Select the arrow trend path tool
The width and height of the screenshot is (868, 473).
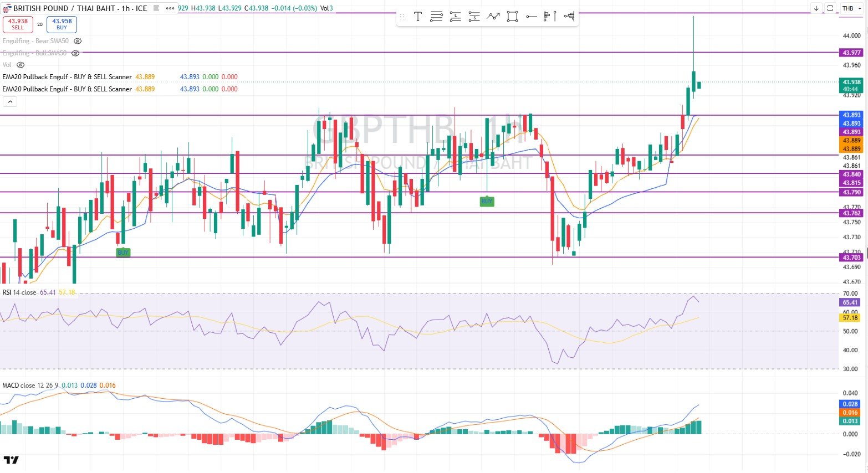[x=493, y=17]
